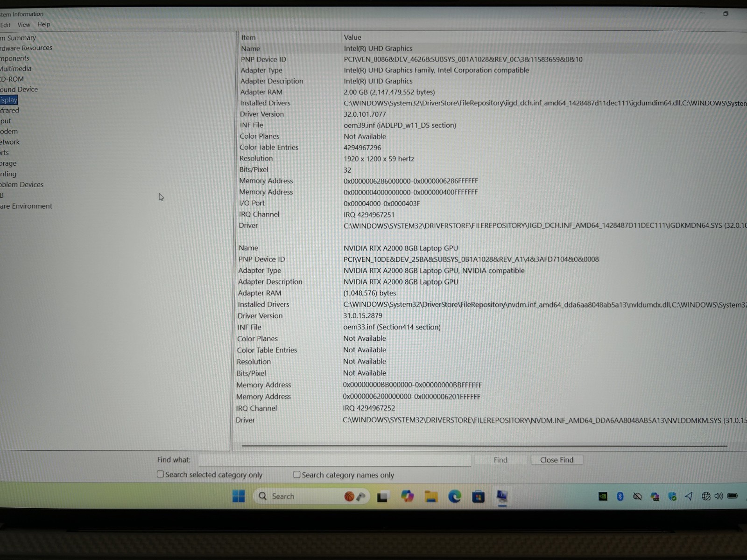Click NVIDIA driver version 31.0.15.2879
This screenshot has width=747, height=560.
363,315
